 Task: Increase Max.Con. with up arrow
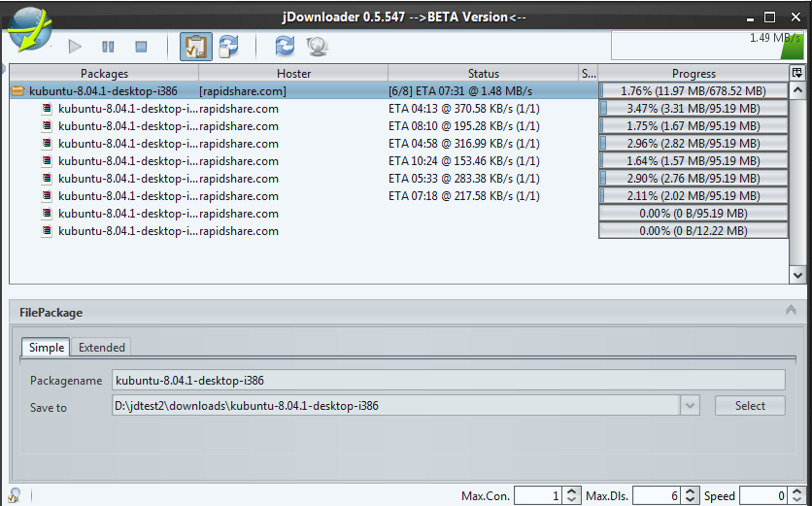[572, 491]
